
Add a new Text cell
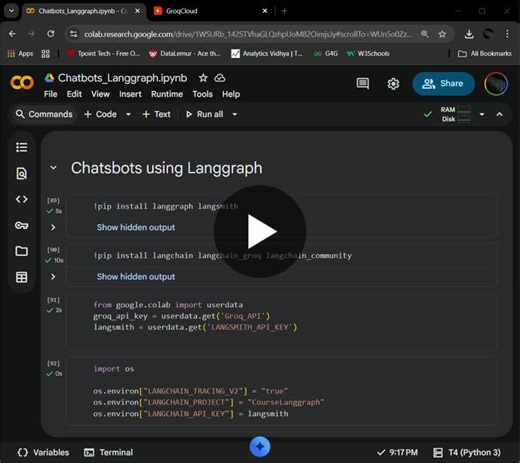pyautogui.click(x=156, y=114)
